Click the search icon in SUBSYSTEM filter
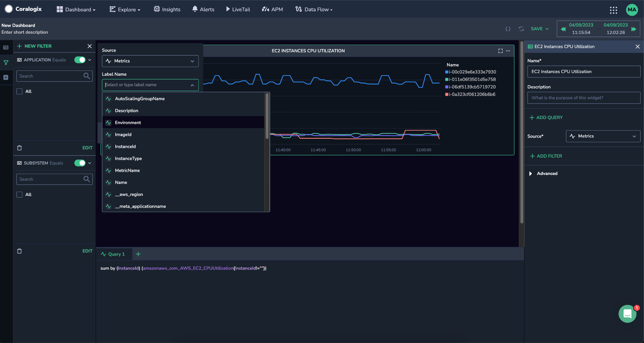The height and width of the screenshot is (343, 644). tap(86, 179)
